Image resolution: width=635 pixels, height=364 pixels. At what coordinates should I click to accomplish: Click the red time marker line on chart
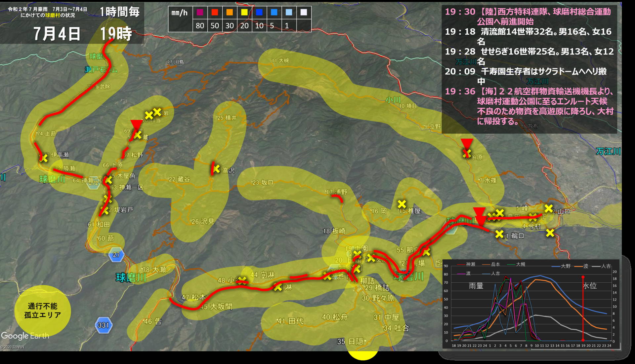pyautogui.click(x=583, y=308)
